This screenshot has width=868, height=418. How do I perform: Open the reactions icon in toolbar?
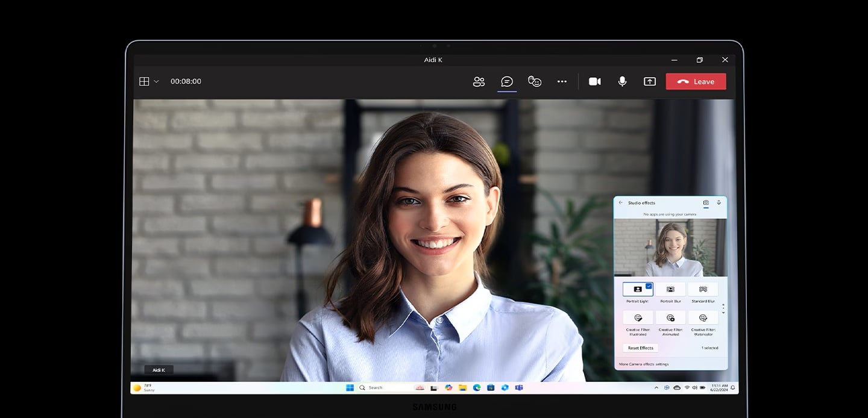pyautogui.click(x=535, y=82)
